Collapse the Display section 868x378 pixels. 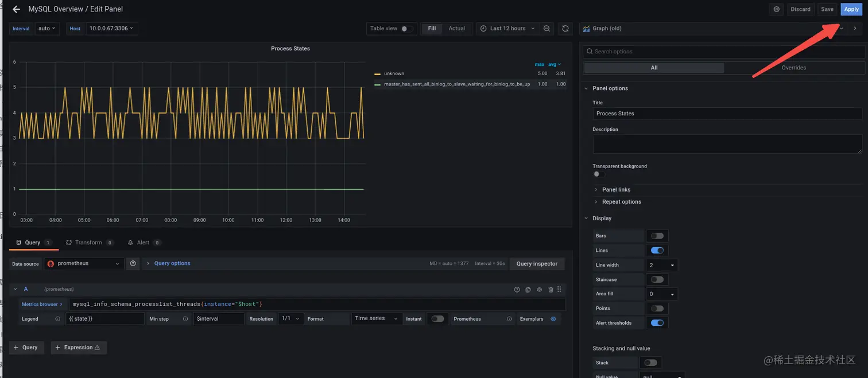click(x=602, y=219)
